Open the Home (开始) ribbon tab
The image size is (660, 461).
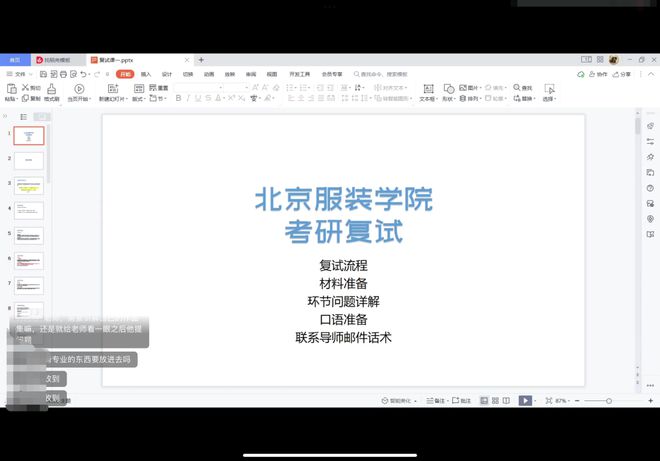click(125, 74)
